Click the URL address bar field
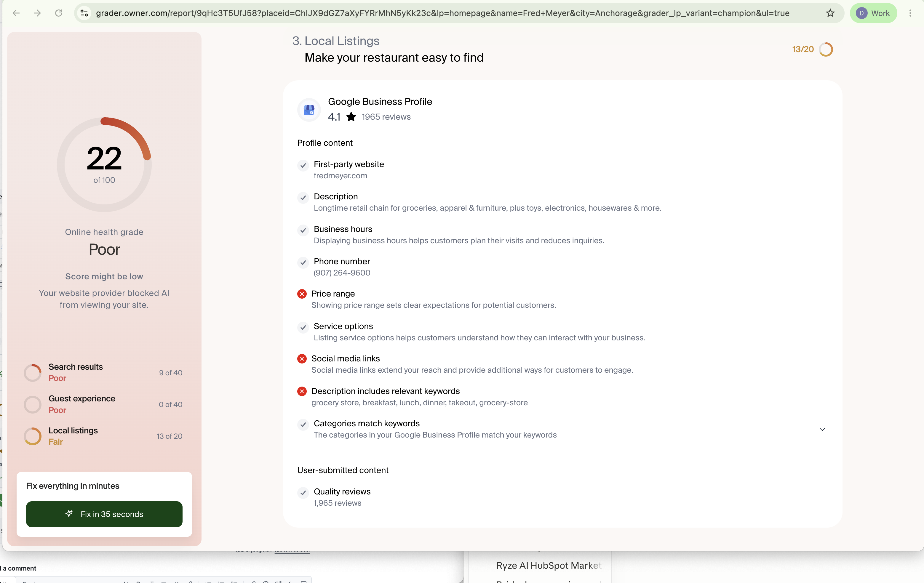Screen dimensions: 924x583 (442, 13)
